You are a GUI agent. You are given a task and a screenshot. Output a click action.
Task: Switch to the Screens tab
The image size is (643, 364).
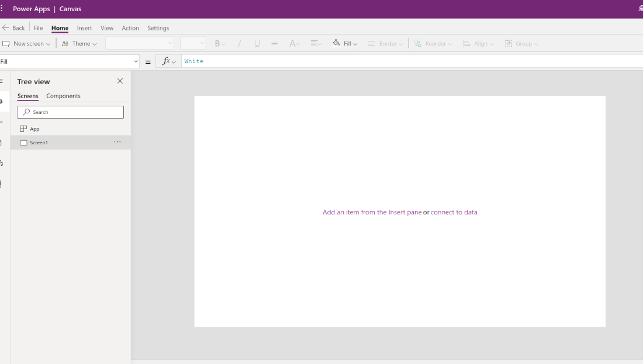click(28, 96)
